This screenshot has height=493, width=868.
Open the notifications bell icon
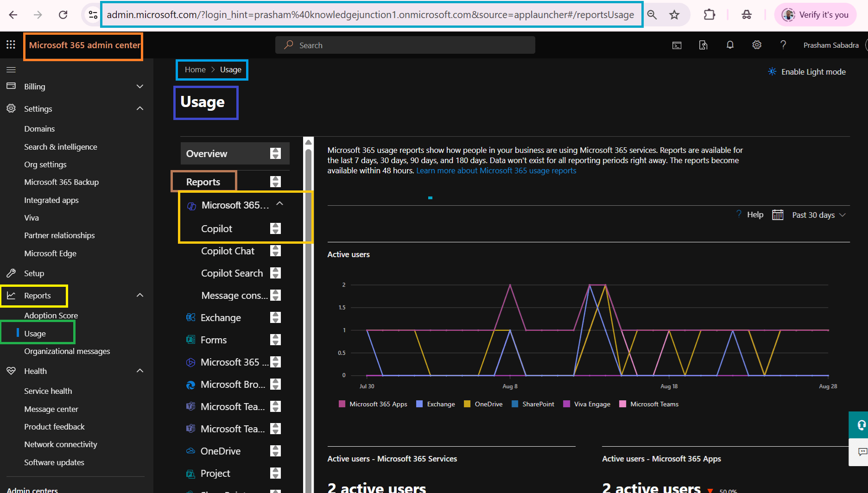(730, 44)
